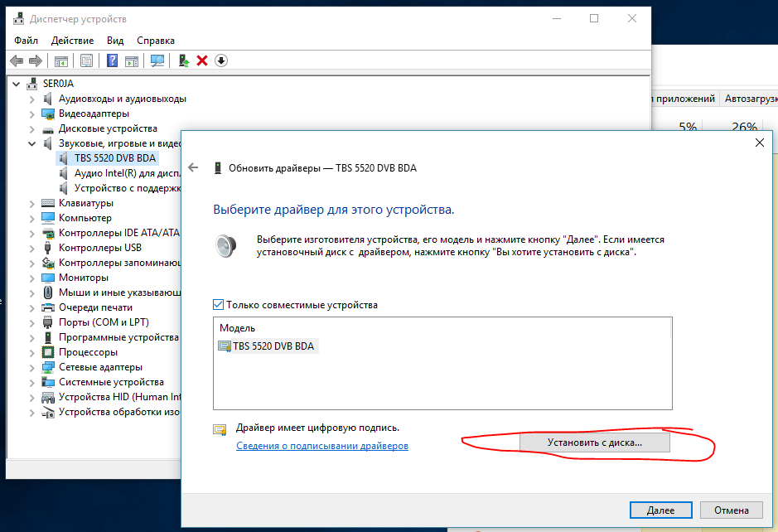778x532 pixels.
Task: Select the Устройство с поддержкой device entry
Action: (128, 187)
